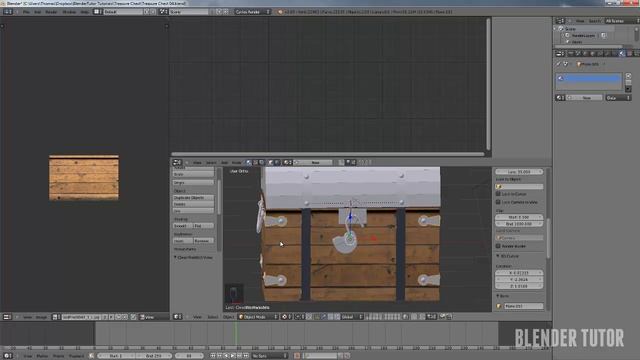Open the 3D view editor type selector
Viewport: 640px width, 360px height.
click(178, 317)
